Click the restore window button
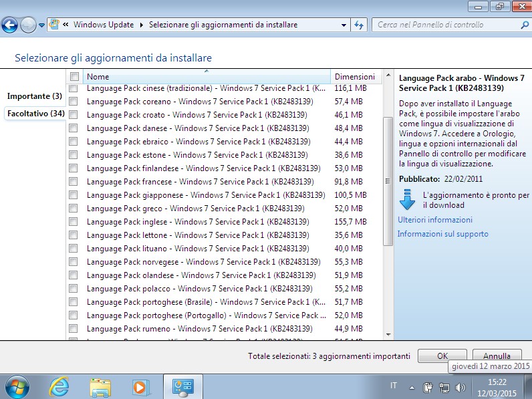532x399 pixels. pyautogui.click(x=500, y=6)
